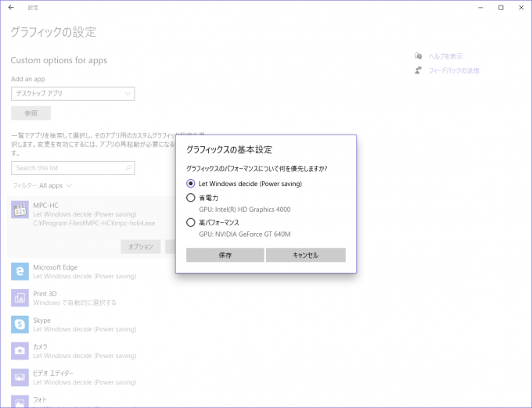The height and width of the screenshot is (408, 532).
Task: Click the help chat icon beside ヘルプを表示
Action: (x=419, y=56)
